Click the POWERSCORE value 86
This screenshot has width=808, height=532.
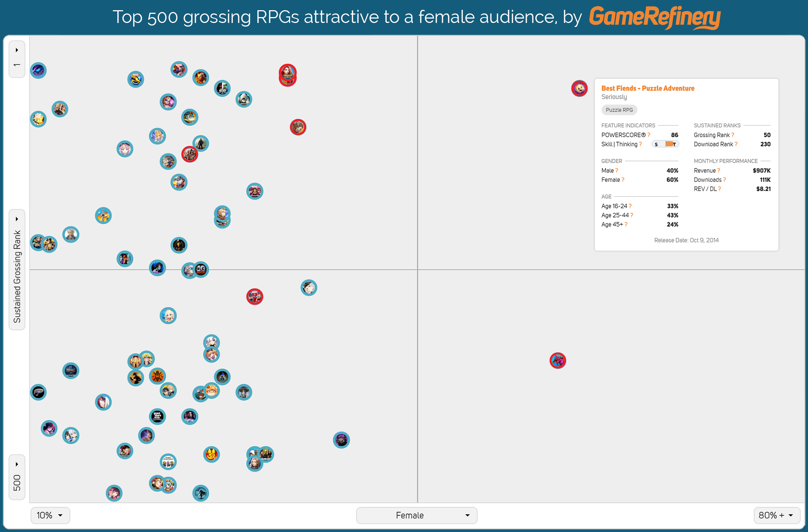click(x=675, y=135)
